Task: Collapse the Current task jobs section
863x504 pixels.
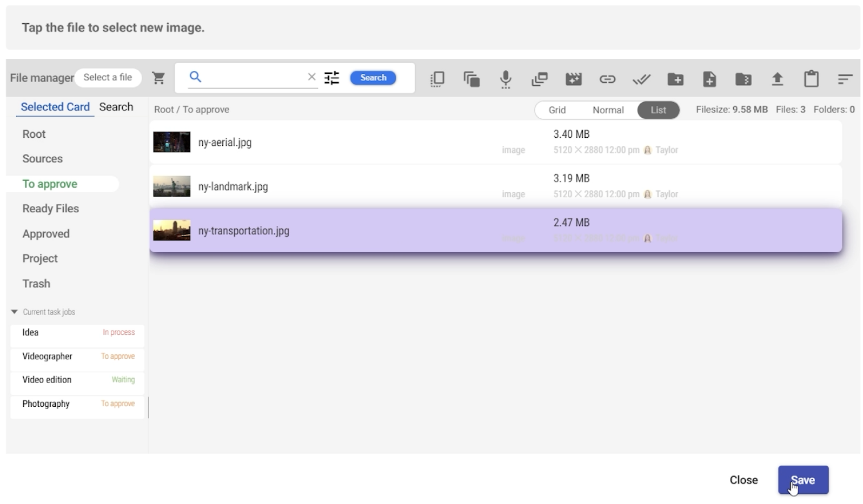Action: click(15, 312)
